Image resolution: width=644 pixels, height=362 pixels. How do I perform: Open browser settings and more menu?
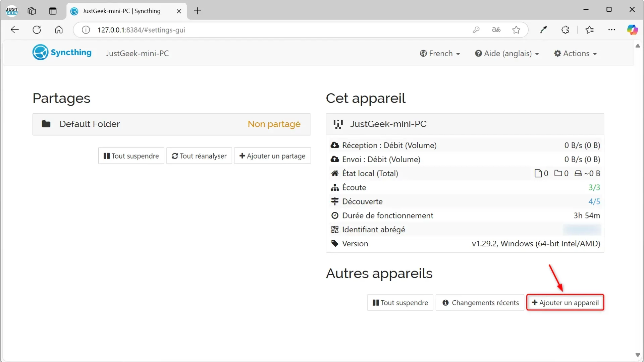point(611,30)
